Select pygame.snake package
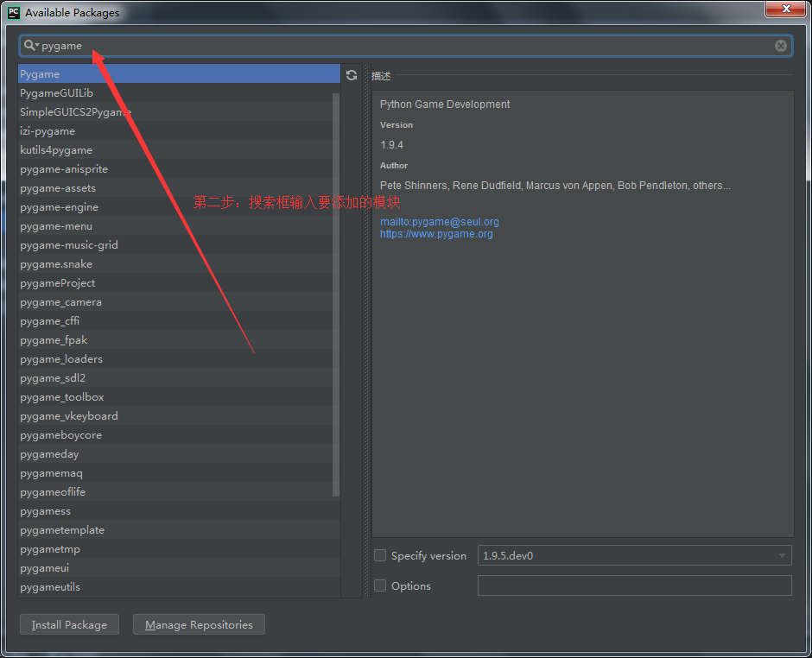The height and width of the screenshot is (658, 812). (179, 264)
